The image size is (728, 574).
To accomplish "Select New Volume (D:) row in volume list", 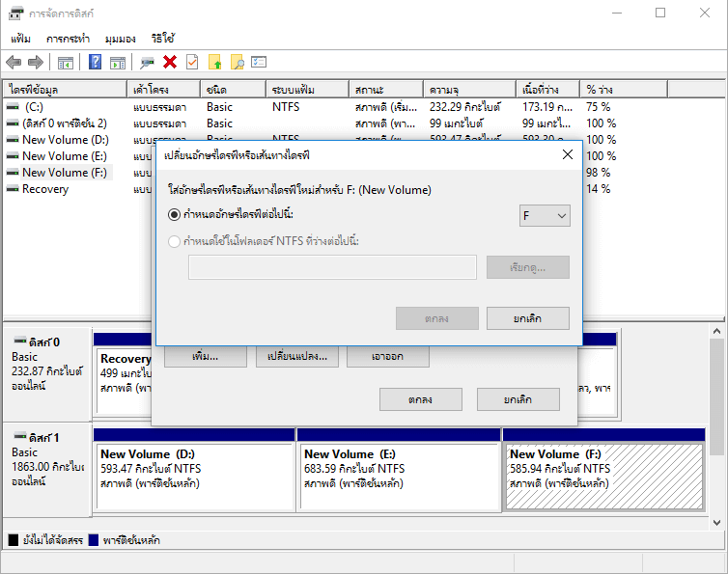I will (65, 140).
